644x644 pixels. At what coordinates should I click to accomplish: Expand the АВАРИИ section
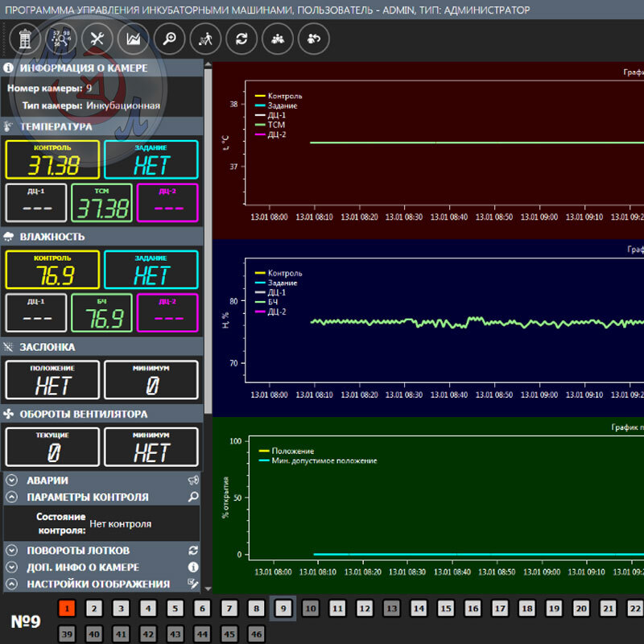click(x=11, y=480)
